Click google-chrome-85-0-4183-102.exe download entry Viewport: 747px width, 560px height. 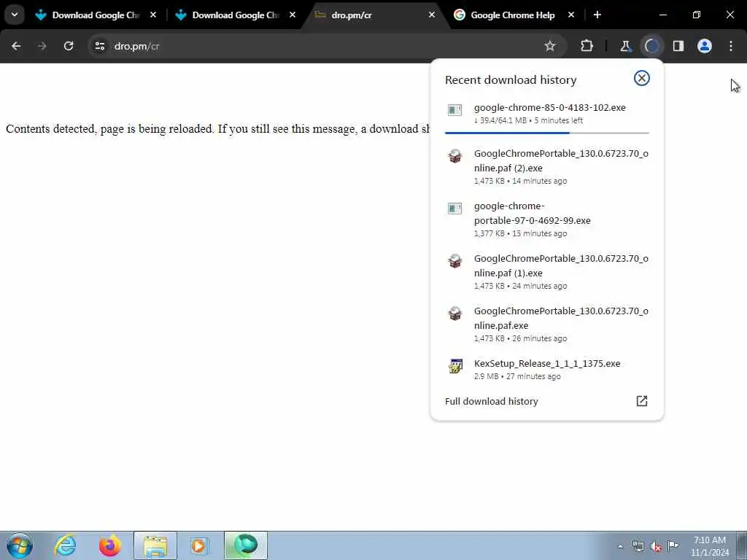tap(547, 114)
